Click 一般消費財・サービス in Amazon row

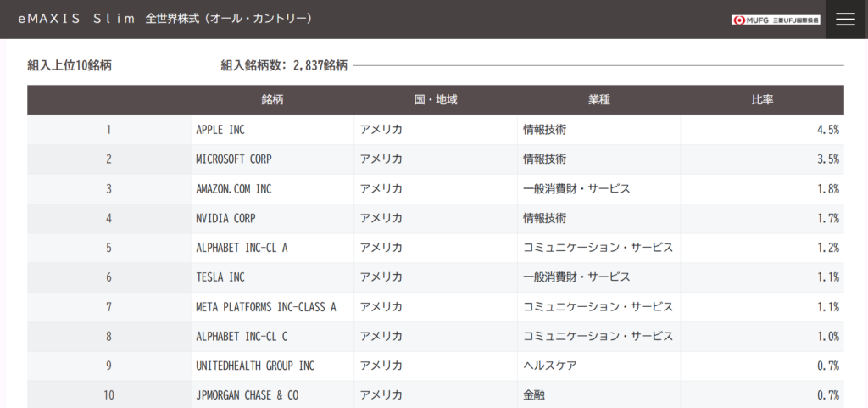(x=576, y=189)
